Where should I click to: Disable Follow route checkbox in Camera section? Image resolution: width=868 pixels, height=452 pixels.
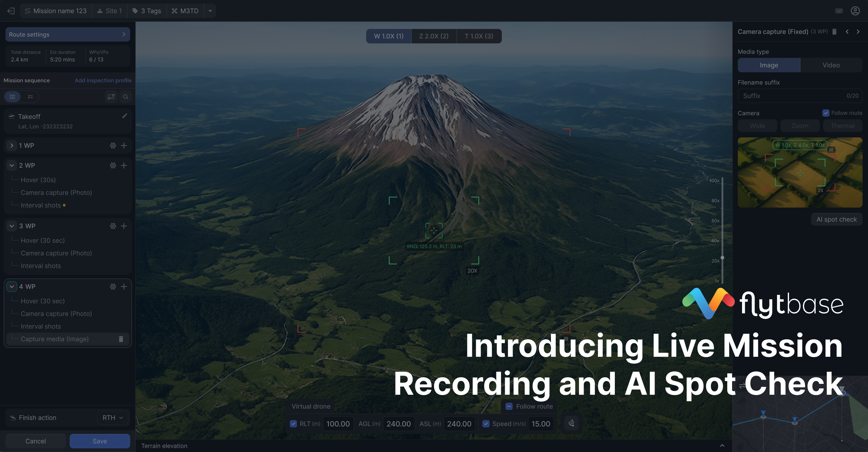826,113
